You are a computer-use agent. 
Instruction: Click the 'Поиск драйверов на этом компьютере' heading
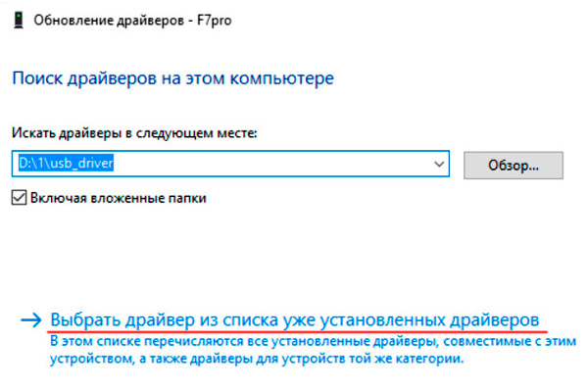(172, 78)
